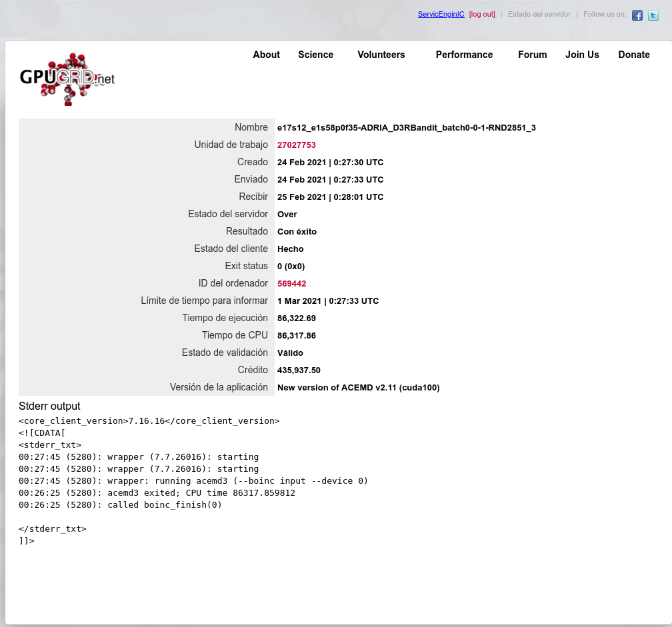The width and height of the screenshot is (672, 627).
Task: Click the log out link
Action: pyautogui.click(x=482, y=14)
